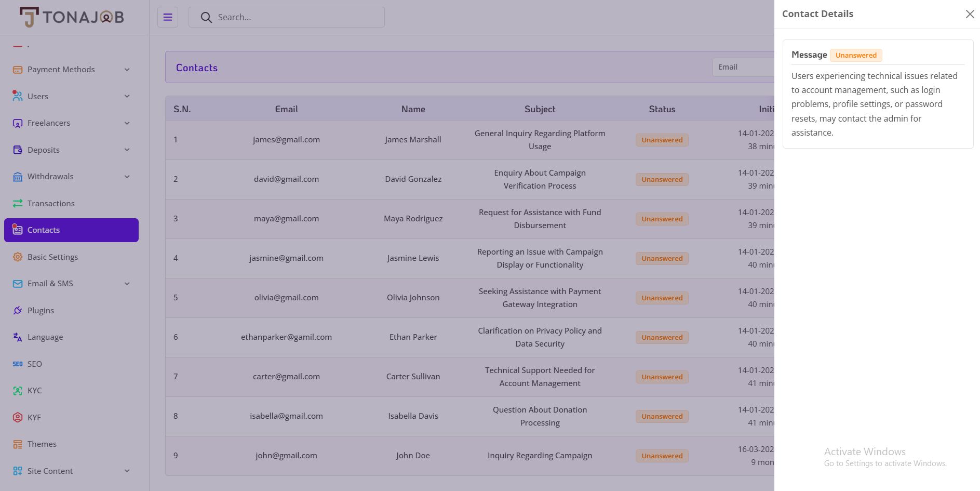Click the Themes layout icon
The image size is (980, 491).
pos(18,444)
